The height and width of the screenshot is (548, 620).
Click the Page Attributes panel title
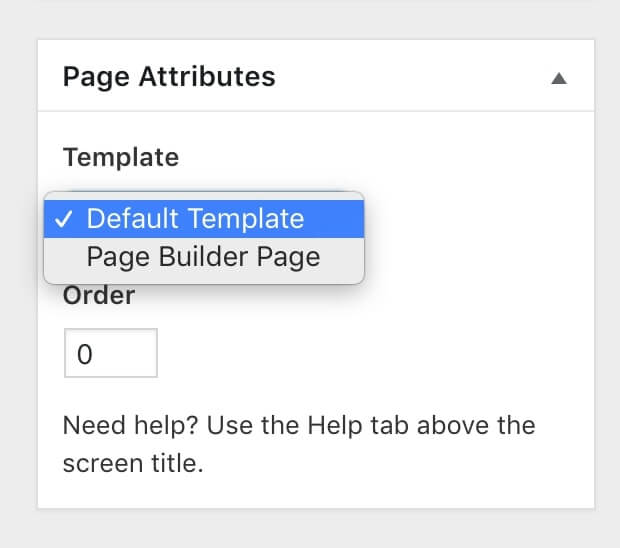coord(169,77)
